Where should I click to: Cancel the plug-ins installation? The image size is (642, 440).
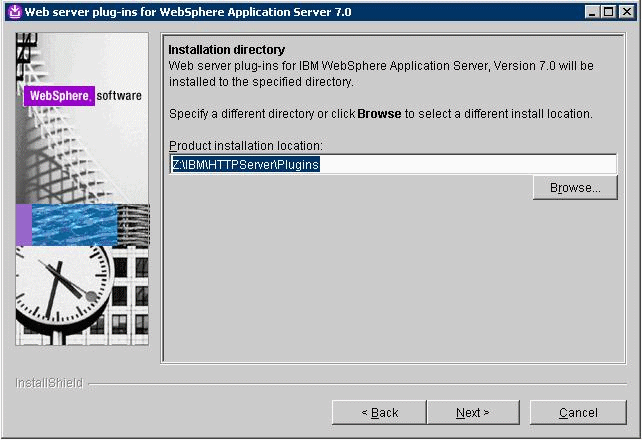[578, 412]
